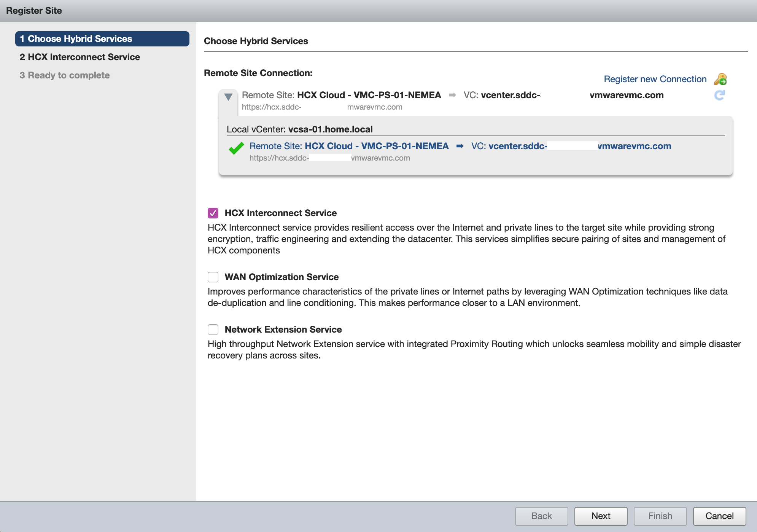Enable WAN Optimization Service checkbox
This screenshot has width=757, height=532.
point(213,277)
